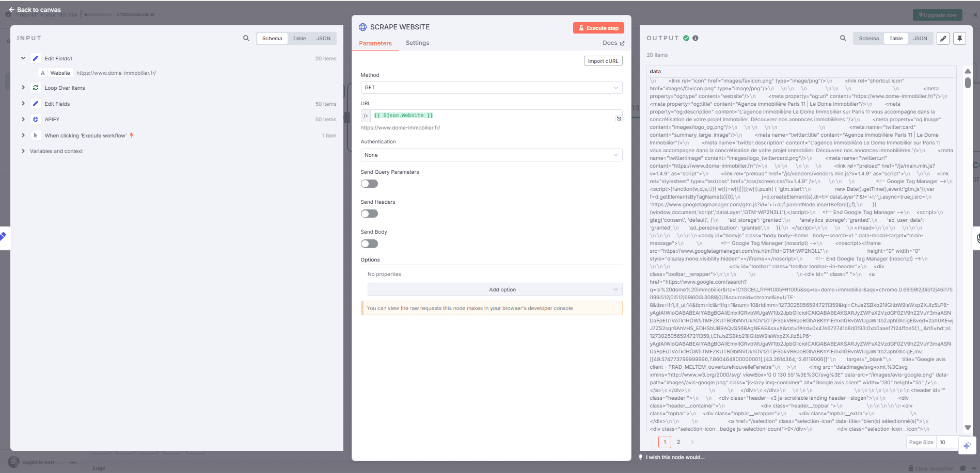Open the URL expression editor icon
The height and width of the screenshot is (473, 980).
point(619,118)
